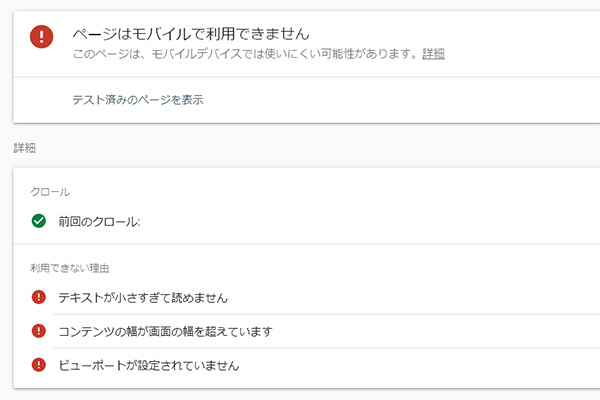Open the コンテンツの幅が画面の幅を超えています reason text

165,331
